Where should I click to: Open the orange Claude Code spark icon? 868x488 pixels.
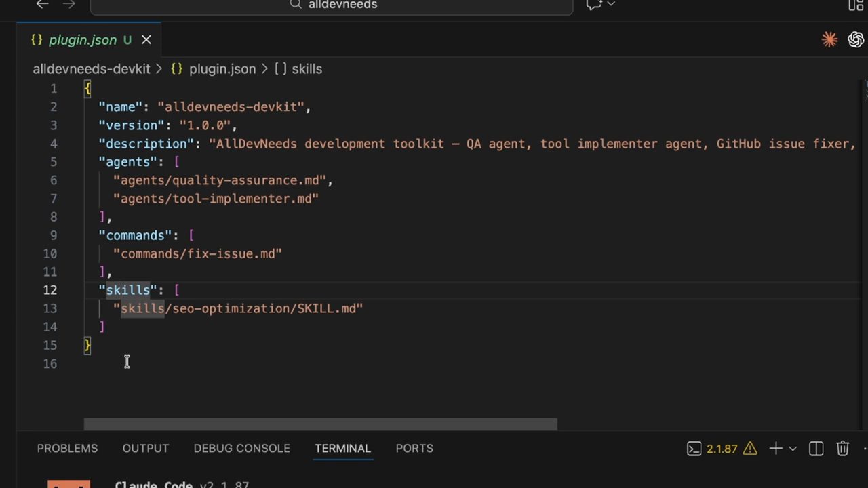pyautogui.click(x=829, y=40)
